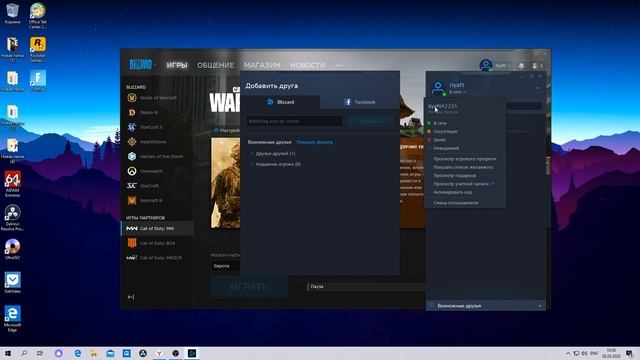Screen dimensions: 640x360
Task: Collapse the game sidebar arrow
Action: (x=131, y=297)
